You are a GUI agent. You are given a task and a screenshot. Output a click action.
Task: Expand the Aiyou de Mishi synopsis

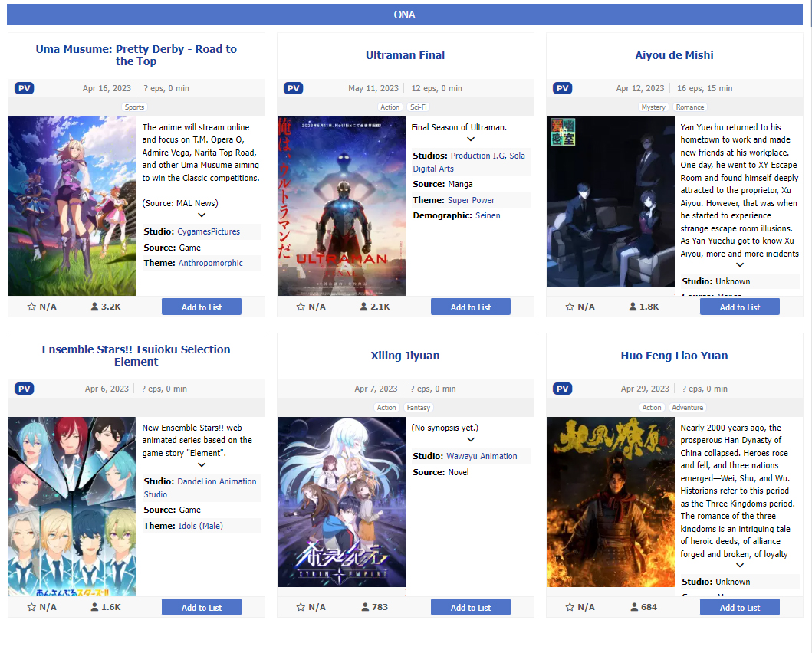click(740, 265)
